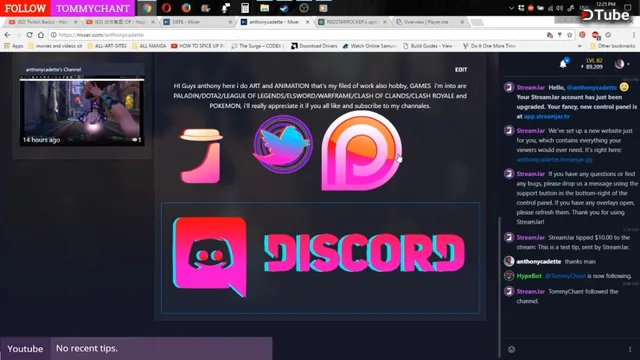Open the Apps bookmark shortcut
The image size is (640, 360).
click(13, 46)
